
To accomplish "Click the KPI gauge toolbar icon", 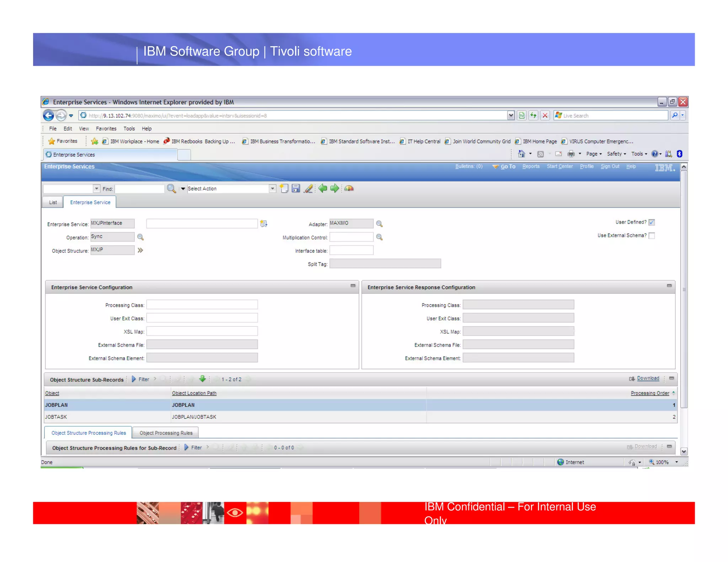I will click(x=349, y=188).
